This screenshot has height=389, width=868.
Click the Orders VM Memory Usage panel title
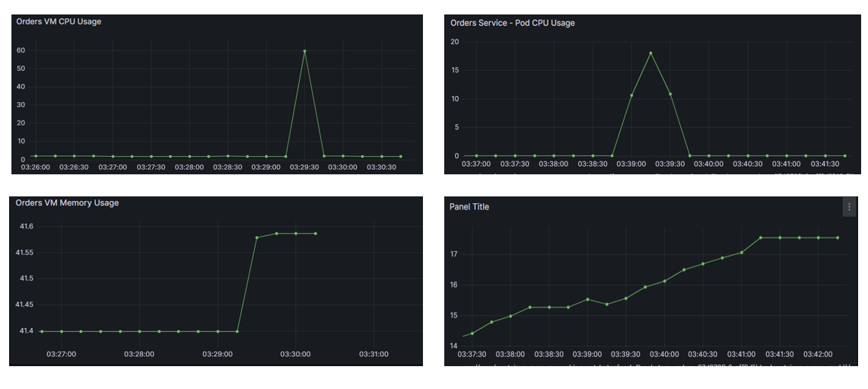click(x=67, y=202)
